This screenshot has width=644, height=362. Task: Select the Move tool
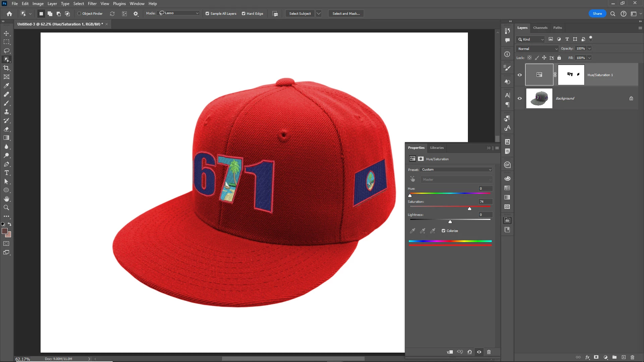6,34
